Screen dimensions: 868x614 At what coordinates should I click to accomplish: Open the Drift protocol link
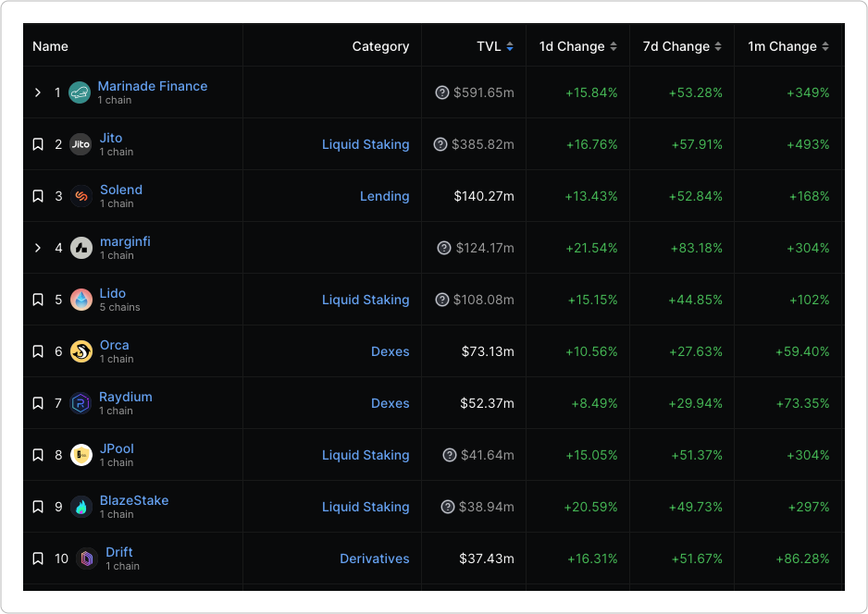click(x=119, y=552)
